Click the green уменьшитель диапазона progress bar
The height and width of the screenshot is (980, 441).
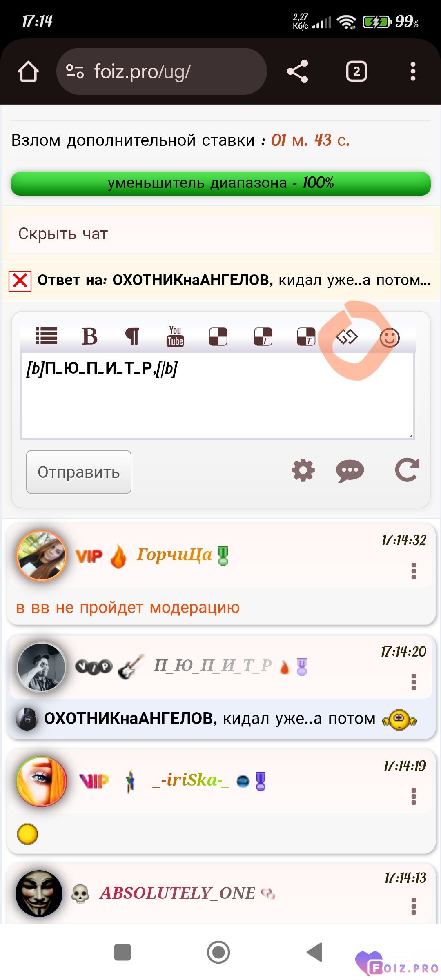(x=221, y=183)
